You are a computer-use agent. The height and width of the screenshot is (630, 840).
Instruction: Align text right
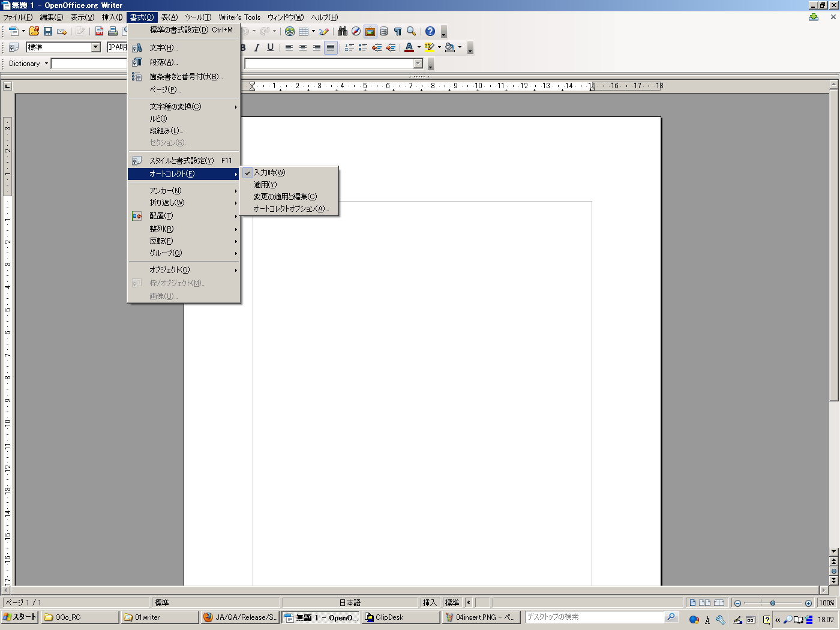pyautogui.click(x=317, y=47)
